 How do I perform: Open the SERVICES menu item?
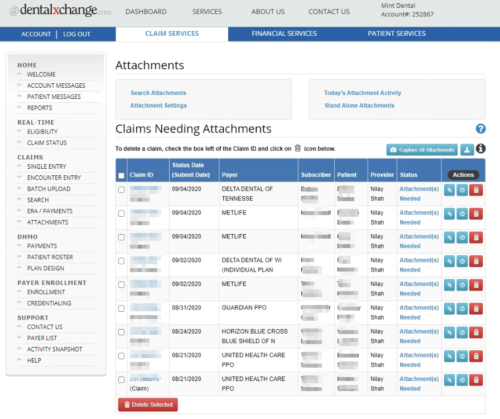tap(207, 12)
